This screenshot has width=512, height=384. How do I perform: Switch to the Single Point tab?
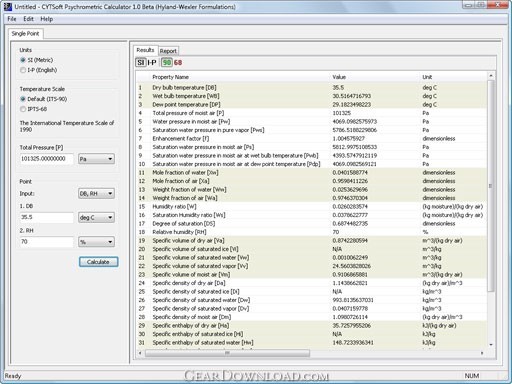[25, 34]
